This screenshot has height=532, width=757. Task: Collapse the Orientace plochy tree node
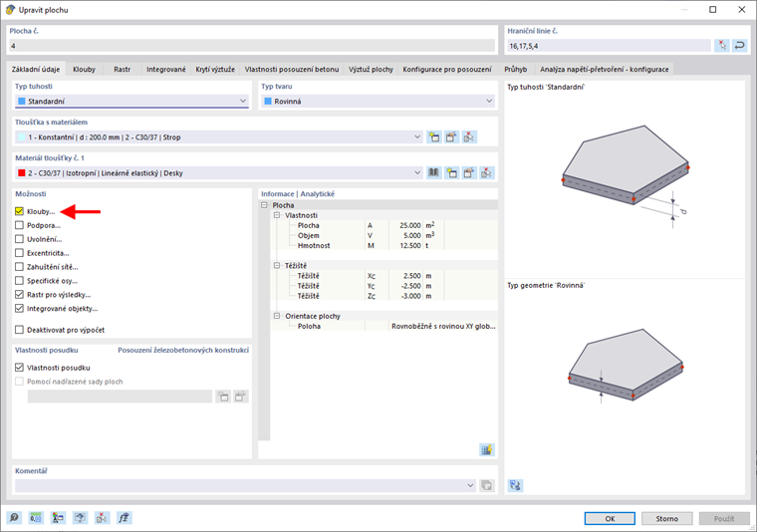point(277,316)
